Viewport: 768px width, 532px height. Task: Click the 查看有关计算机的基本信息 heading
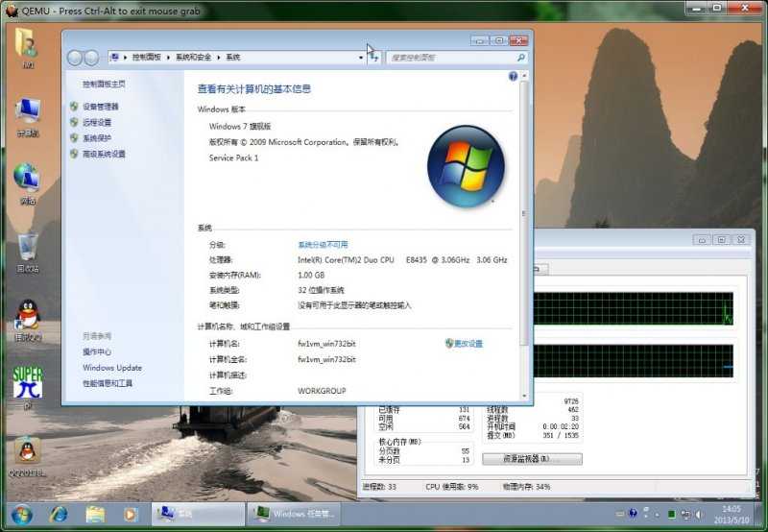(254, 88)
